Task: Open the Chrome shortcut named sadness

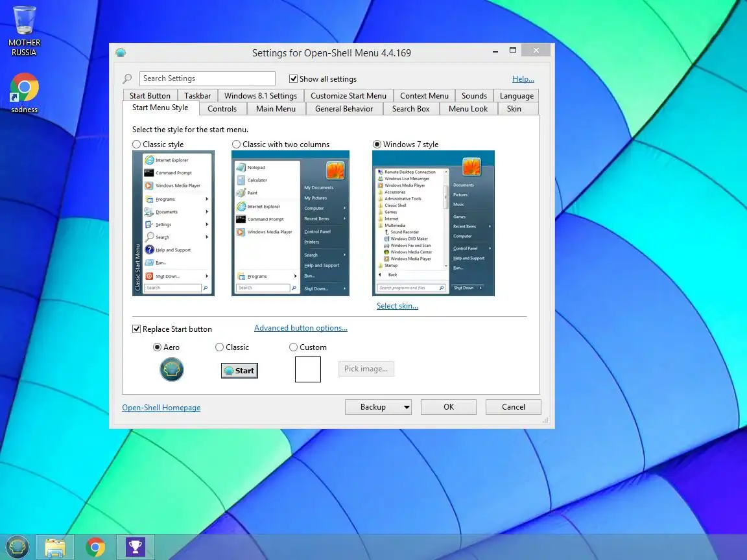Action: pos(24,93)
